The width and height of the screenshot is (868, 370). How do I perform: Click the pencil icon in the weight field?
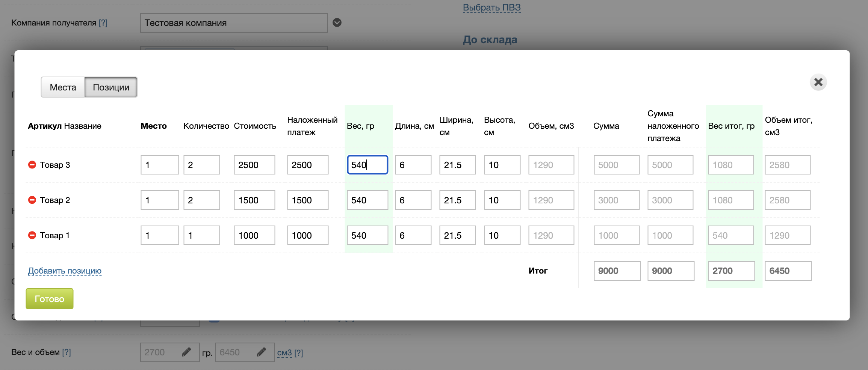(x=186, y=352)
